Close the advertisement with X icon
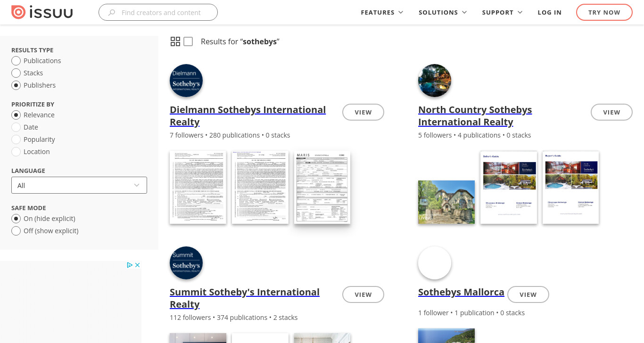Screen dimensions: 644x343 (x=138, y=265)
